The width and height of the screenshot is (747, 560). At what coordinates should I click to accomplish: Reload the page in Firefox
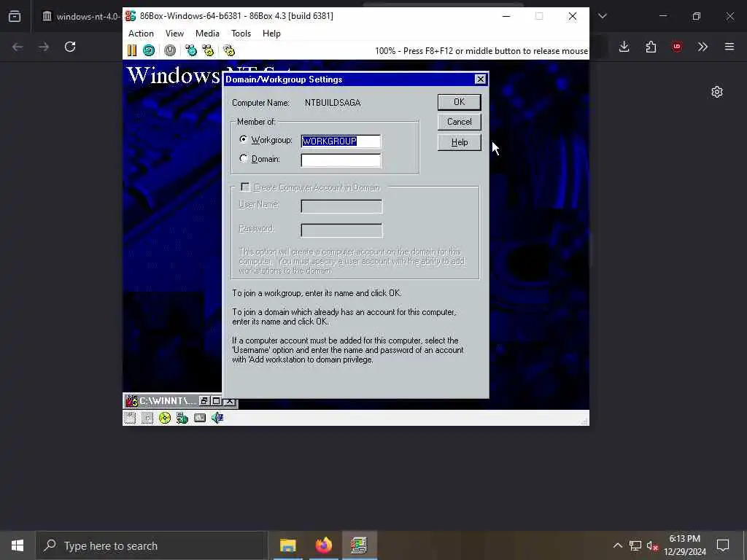click(x=70, y=47)
